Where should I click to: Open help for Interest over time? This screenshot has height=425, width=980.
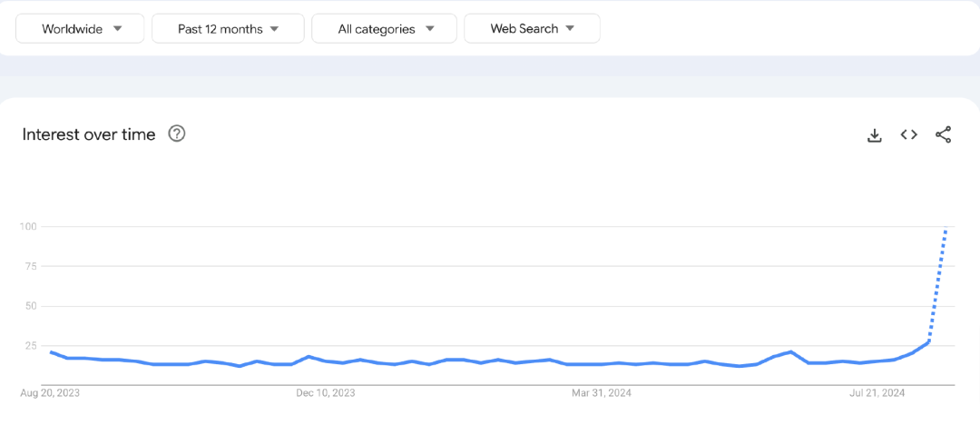177,134
